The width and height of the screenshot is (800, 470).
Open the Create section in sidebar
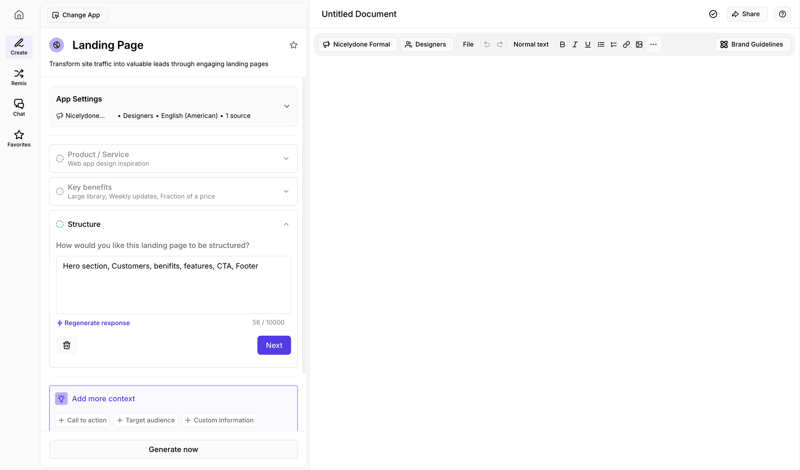pos(19,46)
